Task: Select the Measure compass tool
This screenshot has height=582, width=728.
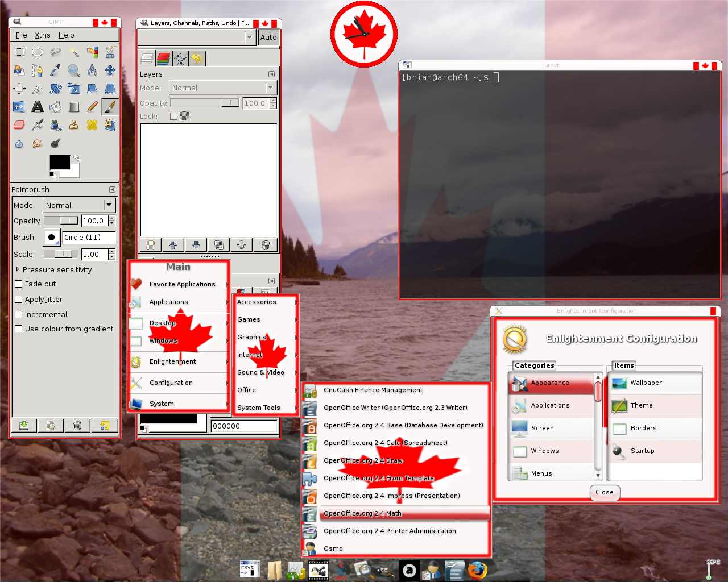Action: click(92, 70)
